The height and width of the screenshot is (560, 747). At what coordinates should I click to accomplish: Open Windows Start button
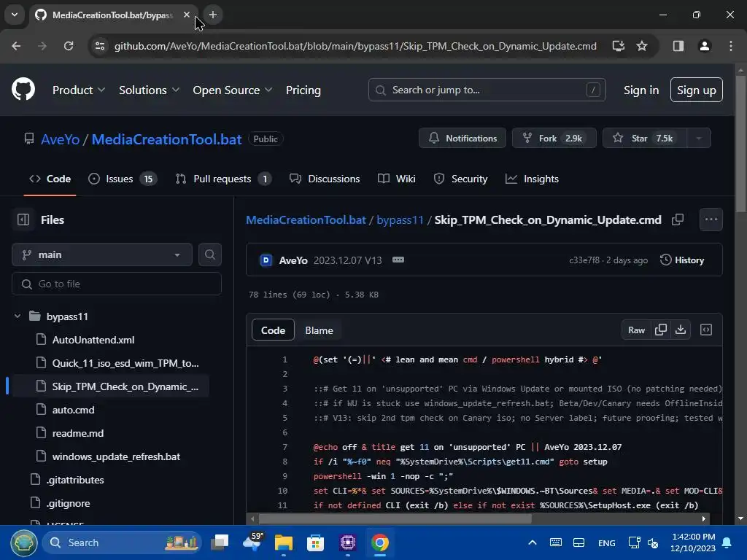[24, 542]
